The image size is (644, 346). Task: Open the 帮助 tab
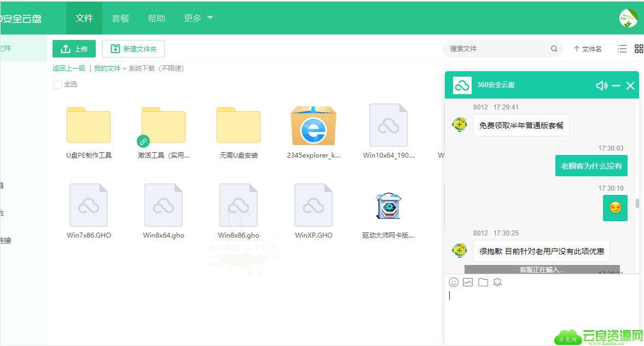pyautogui.click(x=156, y=18)
